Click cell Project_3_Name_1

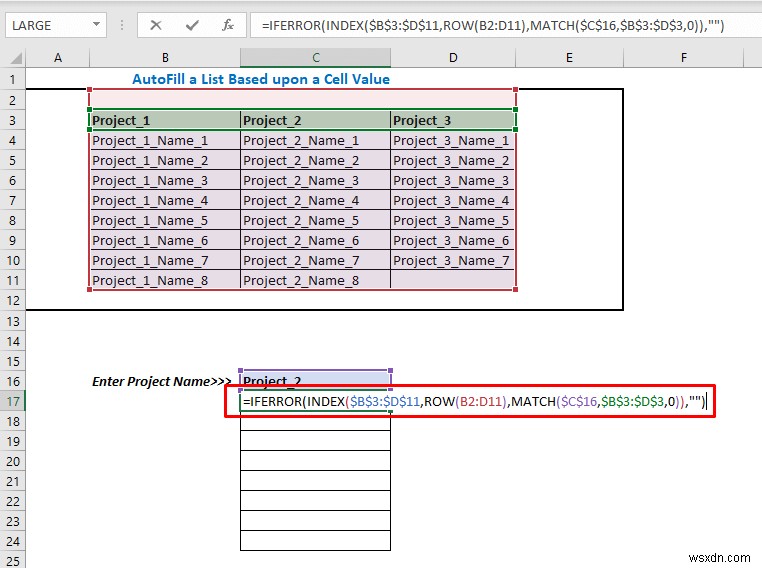pos(453,140)
